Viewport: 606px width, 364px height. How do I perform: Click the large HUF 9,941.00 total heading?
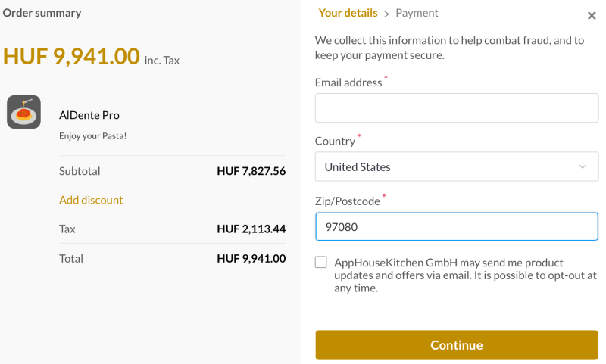click(x=71, y=56)
